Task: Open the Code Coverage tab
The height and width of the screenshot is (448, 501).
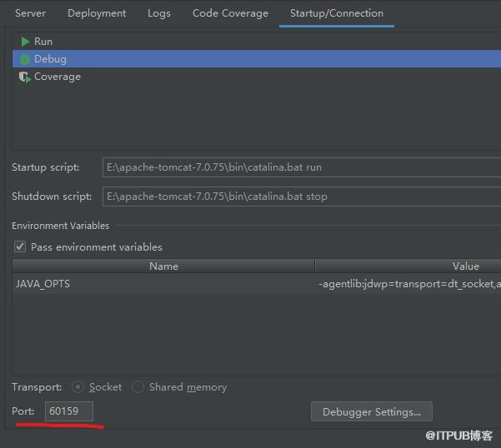Action: pyautogui.click(x=230, y=13)
